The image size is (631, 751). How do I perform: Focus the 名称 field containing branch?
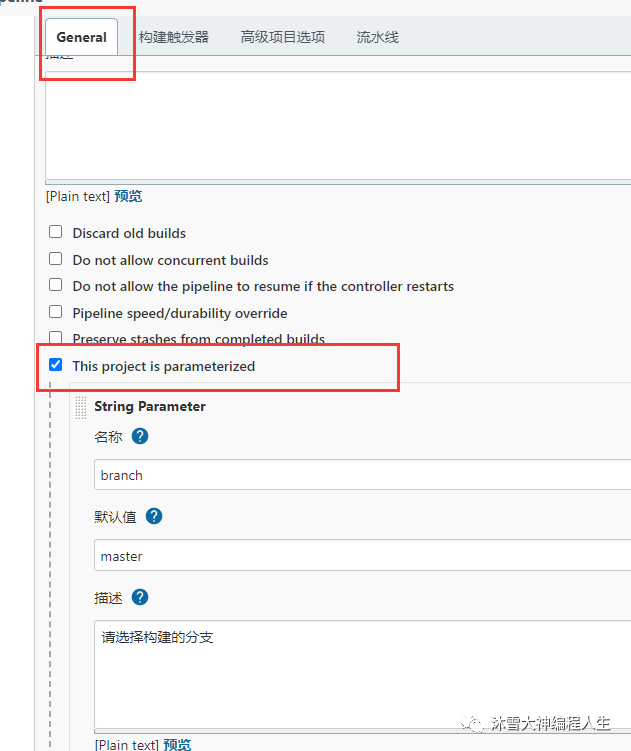pyautogui.click(x=362, y=475)
